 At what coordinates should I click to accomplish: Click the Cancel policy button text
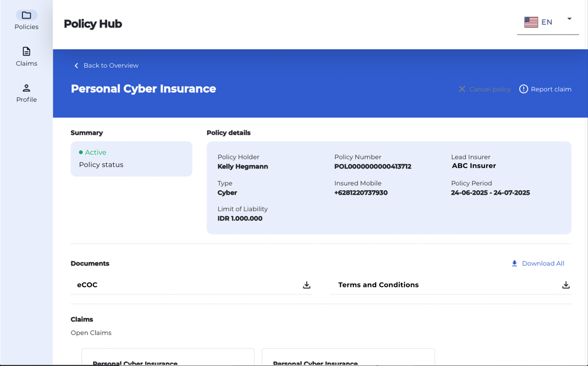490,89
